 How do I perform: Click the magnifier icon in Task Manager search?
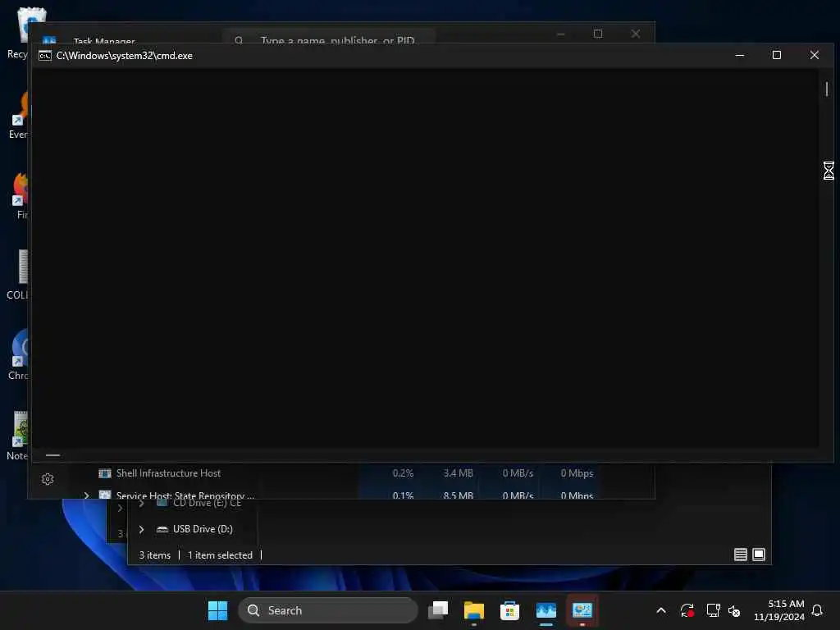coord(239,40)
